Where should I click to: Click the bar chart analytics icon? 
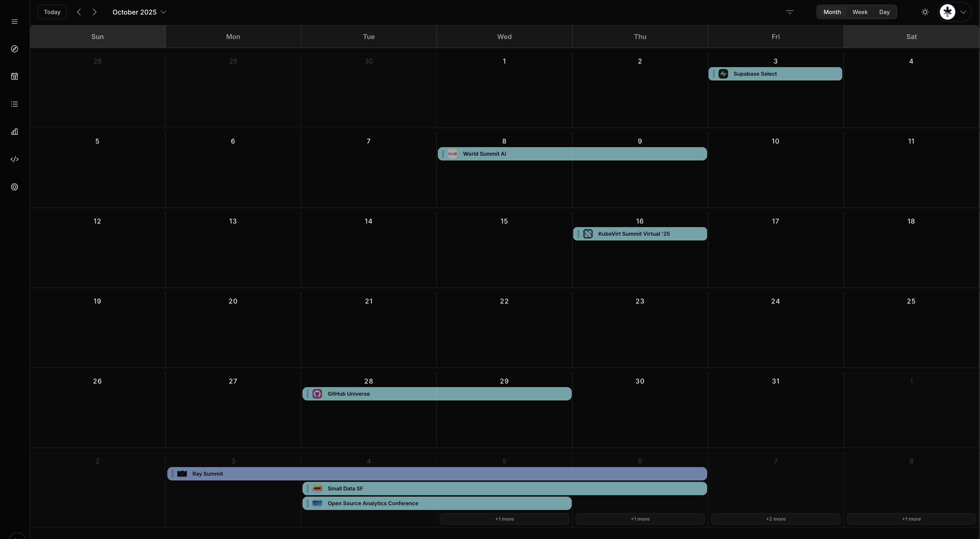(x=15, y=131)
